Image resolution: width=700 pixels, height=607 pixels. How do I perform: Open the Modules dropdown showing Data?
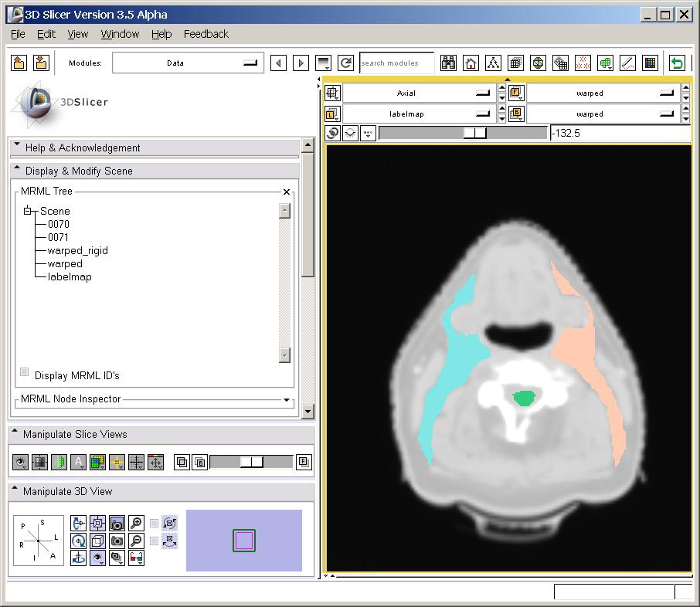[188, 63]
